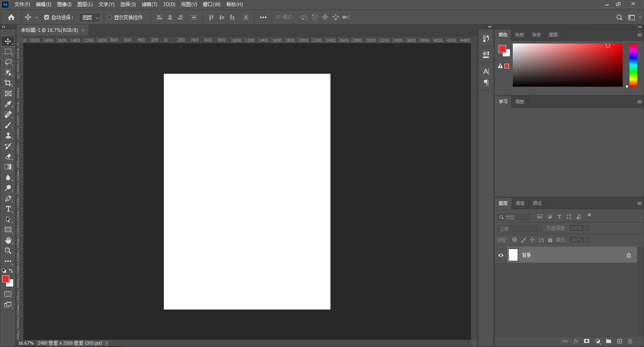Switch to the 色板 panel tab
Screen dimensions: 644x347
coord(520,35)
